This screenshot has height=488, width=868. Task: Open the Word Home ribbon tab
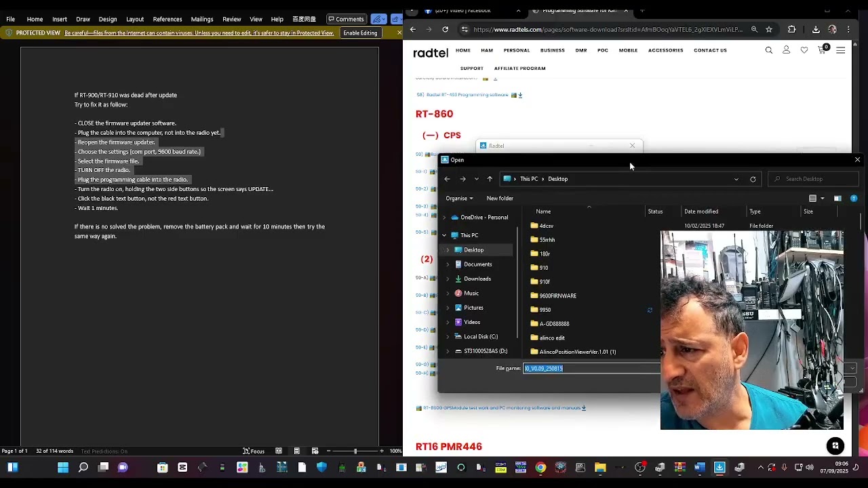tap(35, 19)
